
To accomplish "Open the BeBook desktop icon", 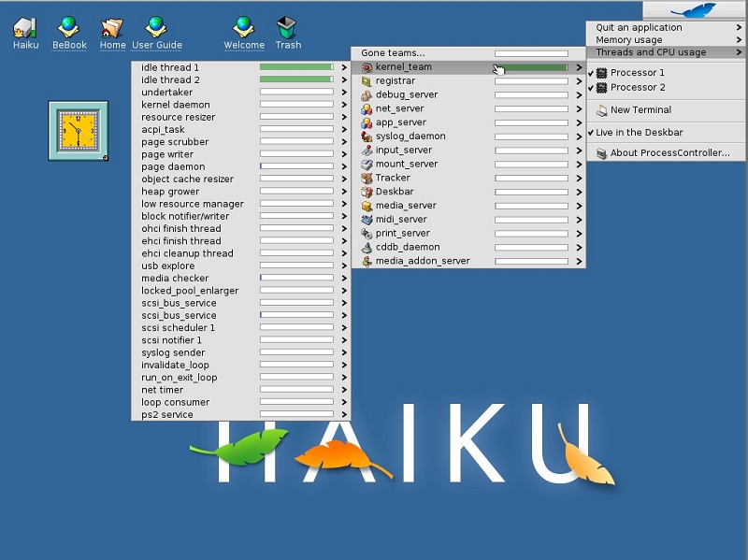I will [x=68, y=28].
